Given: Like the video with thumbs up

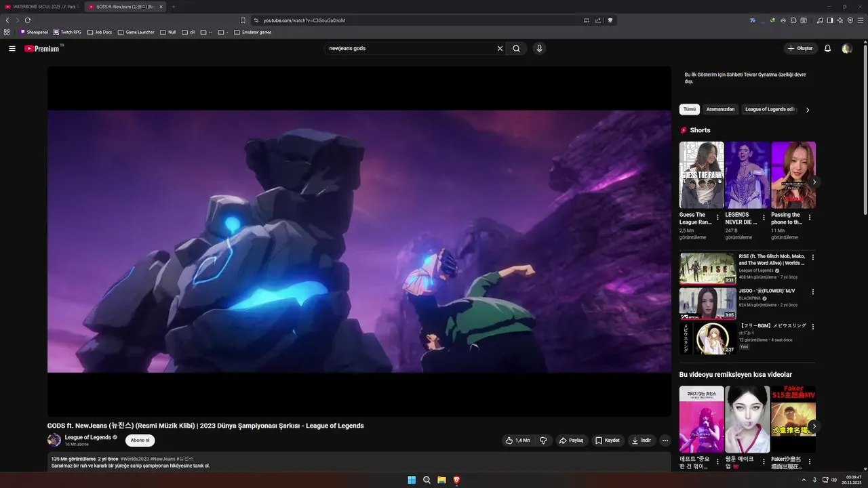Looking at the screenshot, I should 517,441.
